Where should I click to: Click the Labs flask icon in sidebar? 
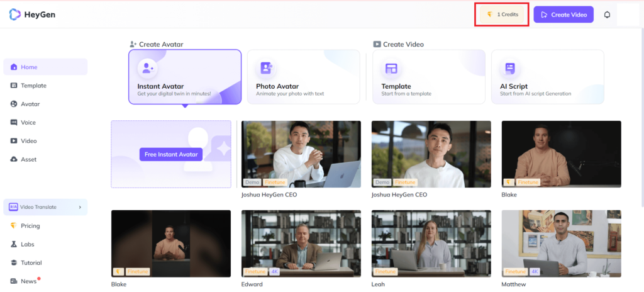(14, 244)
